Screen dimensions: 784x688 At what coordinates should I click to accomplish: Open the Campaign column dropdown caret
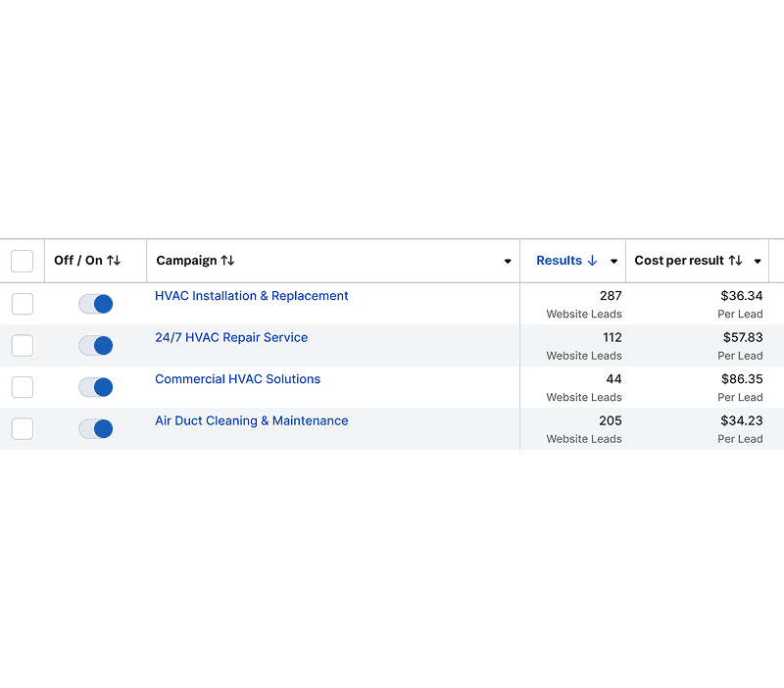click(508, 261)
